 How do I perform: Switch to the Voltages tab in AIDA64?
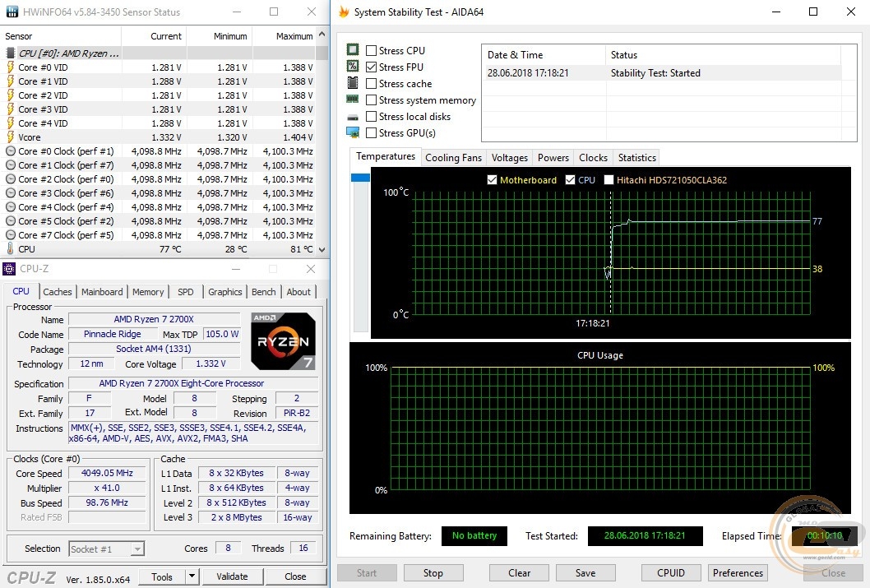tap(509, 158)
